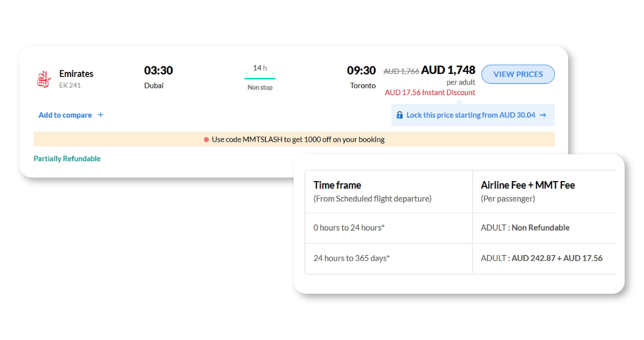Click the padlock icon on price lock banner

(x=400, y=115)
